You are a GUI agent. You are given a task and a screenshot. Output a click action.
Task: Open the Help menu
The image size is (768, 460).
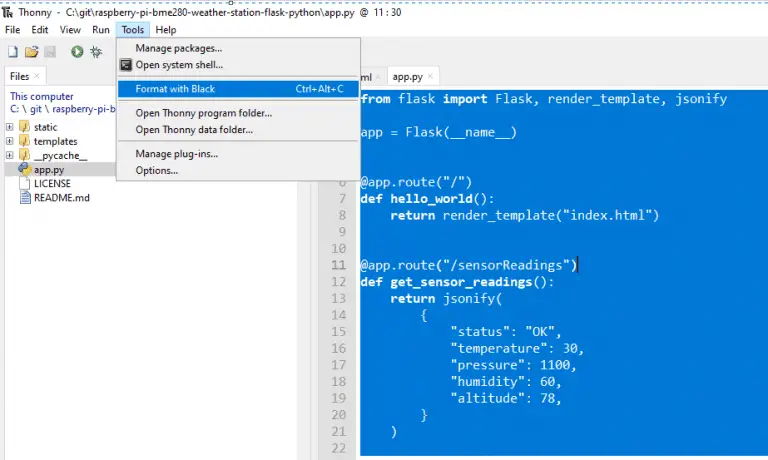[x=166, y=30]
